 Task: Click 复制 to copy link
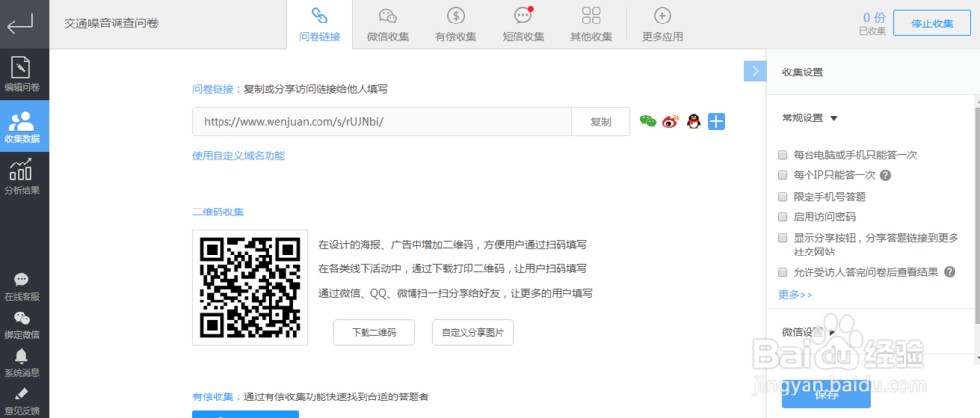point(600,121)
